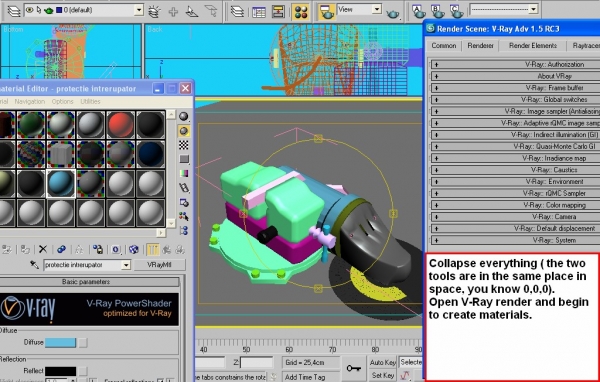600x382 pixels.
Task: Open Material/Map Navigator icon
Action: (184, 230)
